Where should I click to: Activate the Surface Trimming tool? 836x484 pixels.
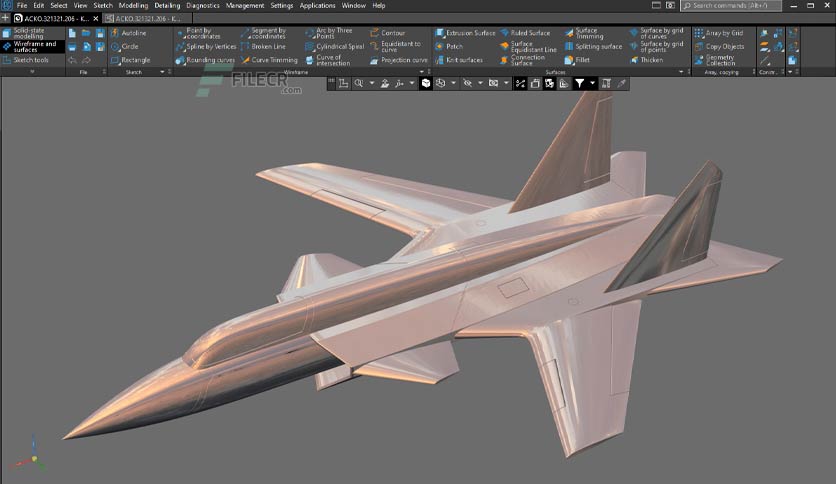584,33
